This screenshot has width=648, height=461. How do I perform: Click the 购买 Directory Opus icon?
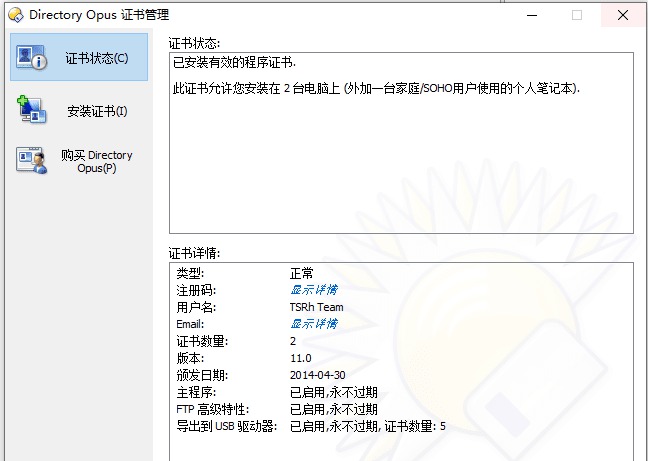pyautogui.click(x=32, y=160)
